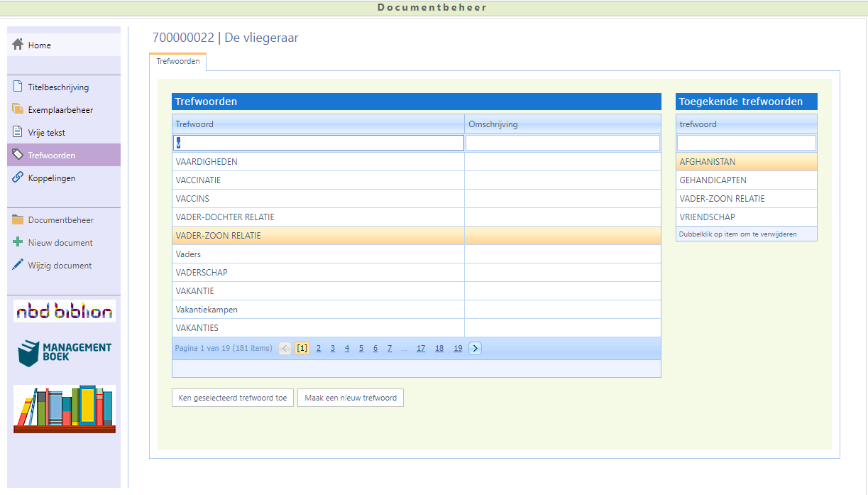
Task: Click the Koppelingen chain link icon
Action: 18,178
